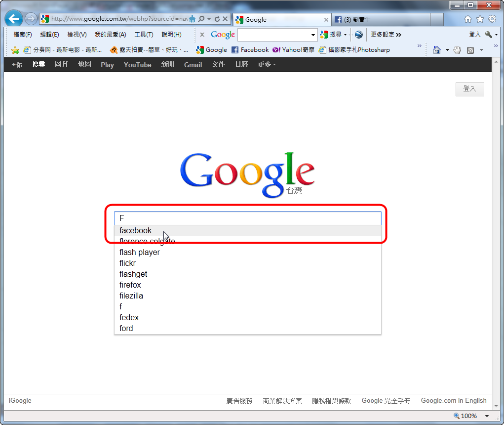The image size is (504, 425).
Task: Click the RSS feeds icon in command bar
Action: [470, 50]
